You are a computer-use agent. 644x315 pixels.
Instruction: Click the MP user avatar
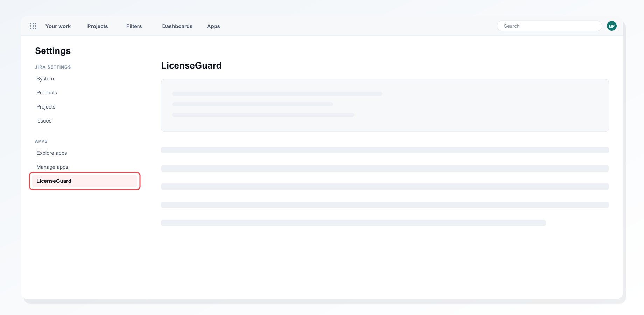tap(612, 26)
